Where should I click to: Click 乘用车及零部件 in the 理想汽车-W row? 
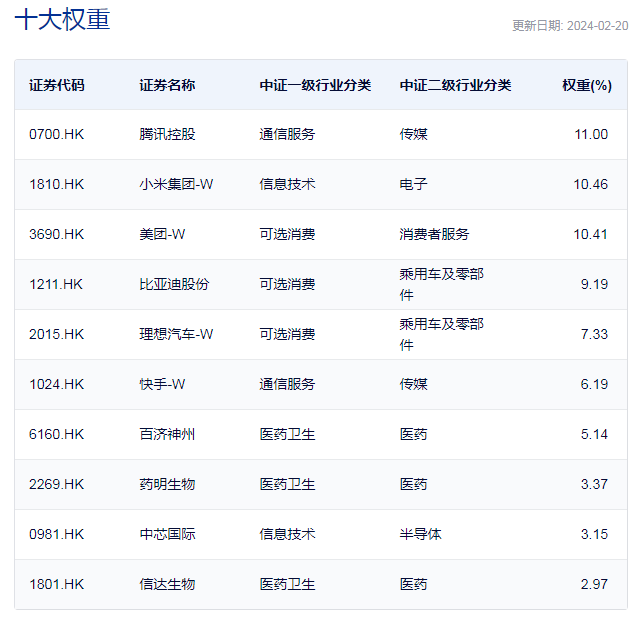tap(442, 334)
